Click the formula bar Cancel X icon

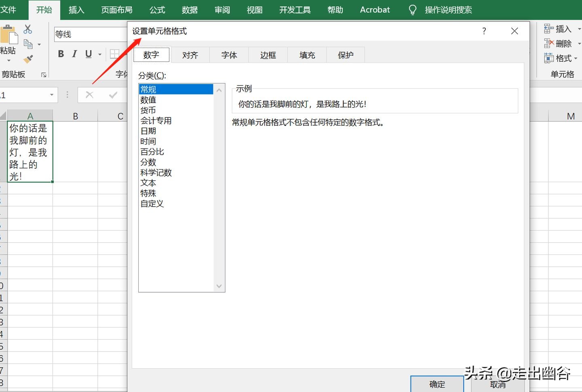point(89,95)
